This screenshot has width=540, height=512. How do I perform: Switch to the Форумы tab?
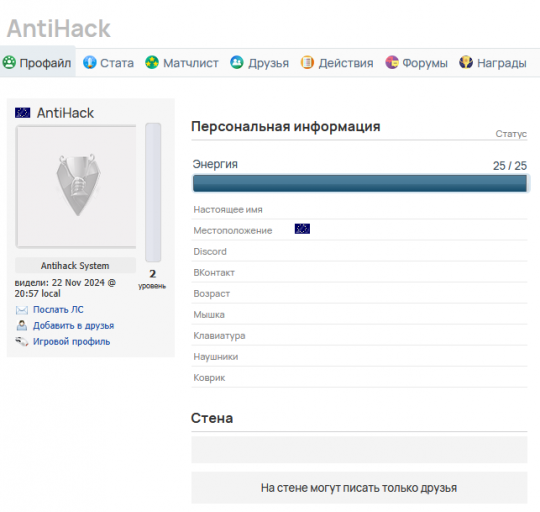tap(417, 63)
